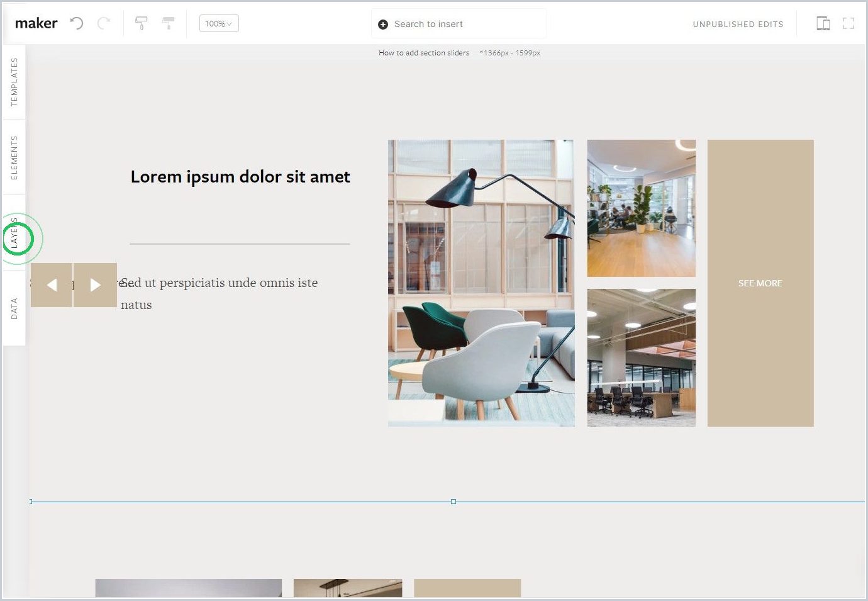Open the Elements side tab
Screen dimensions: 868x601
[14, 157]
